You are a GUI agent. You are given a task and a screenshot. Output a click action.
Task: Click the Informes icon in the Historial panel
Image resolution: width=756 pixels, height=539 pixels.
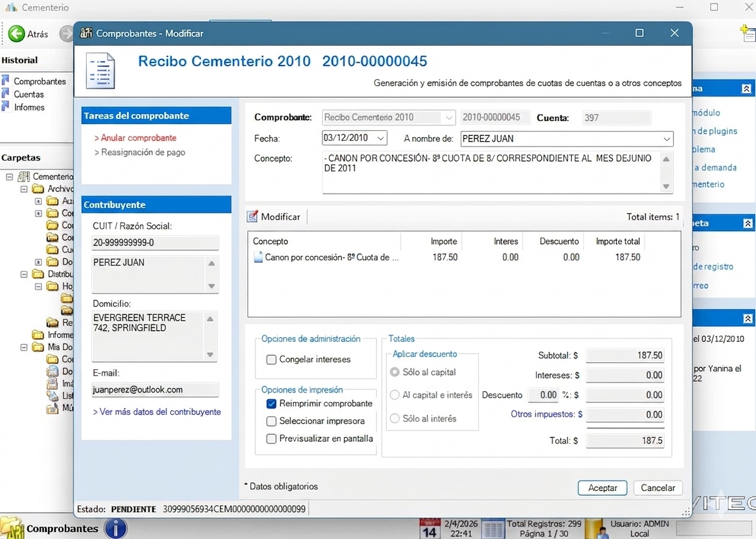tap(6, 107)
